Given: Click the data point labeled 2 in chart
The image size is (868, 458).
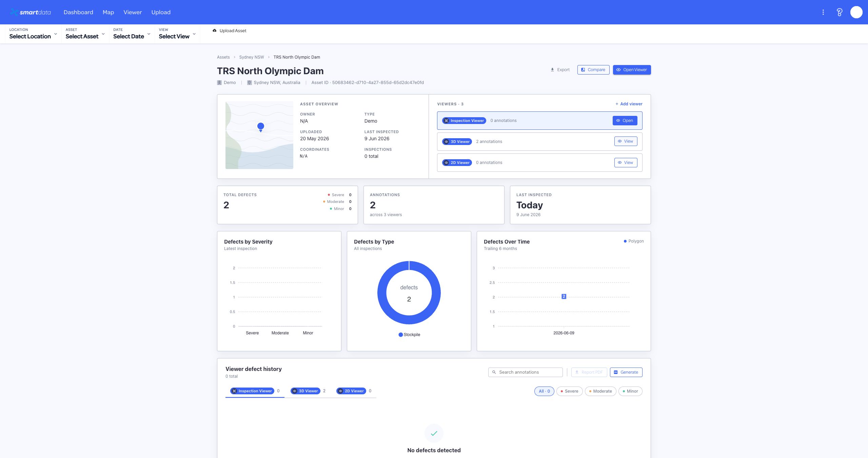Looking at the screenshot, I should (x=564, y=296).
